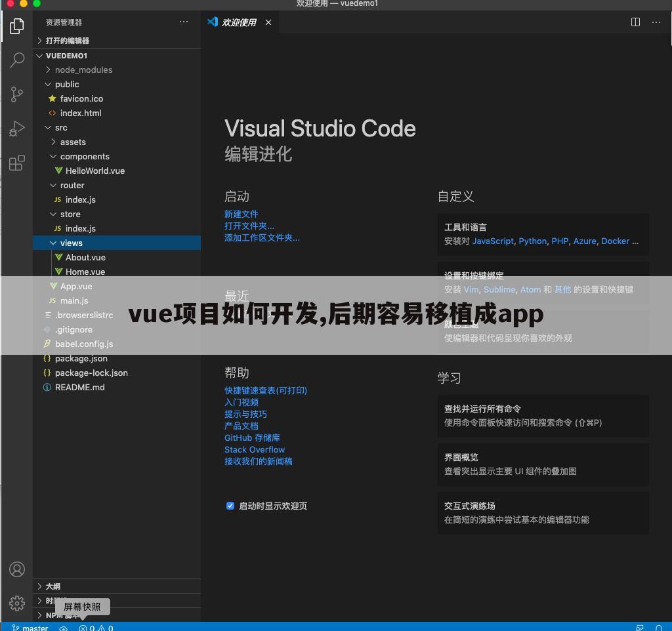Open the 入门视频 link
This screenshot has height=631, width=672.
241,402
